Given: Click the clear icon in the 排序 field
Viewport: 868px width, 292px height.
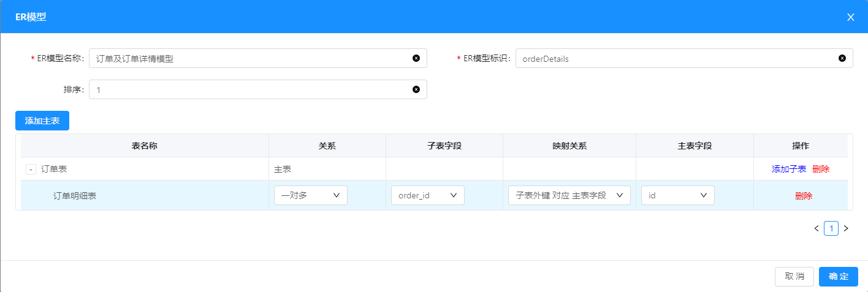Looking at the screenshot, I should pos(416,89).
